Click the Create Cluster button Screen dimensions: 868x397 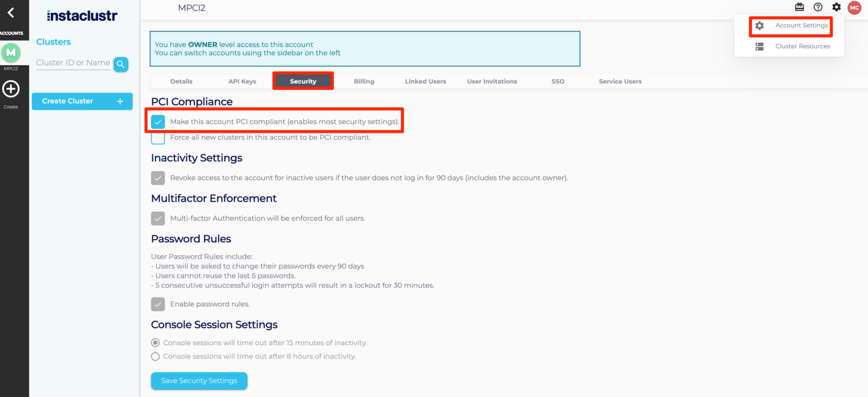coord(82,101)
